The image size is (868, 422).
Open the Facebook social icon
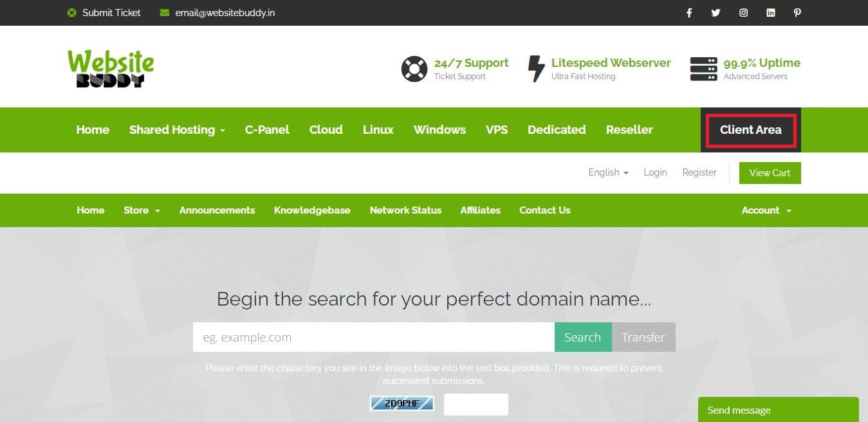688,13
